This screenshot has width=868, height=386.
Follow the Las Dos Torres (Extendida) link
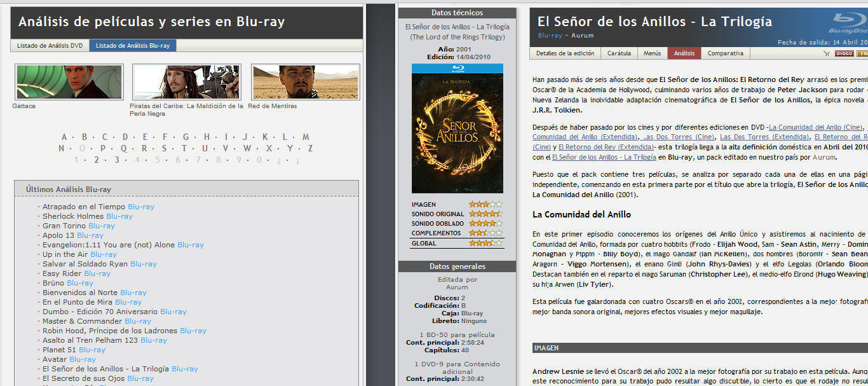[x=764, y=137]
